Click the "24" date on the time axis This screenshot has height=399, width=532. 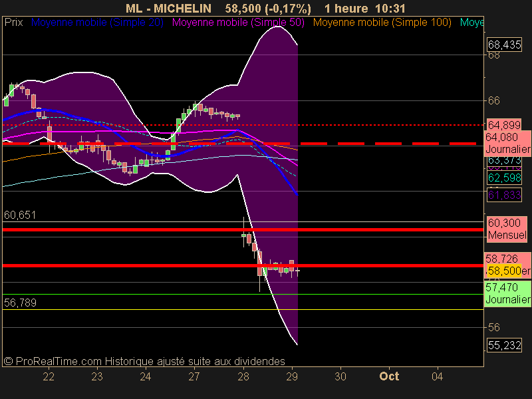tap(146, 376)
